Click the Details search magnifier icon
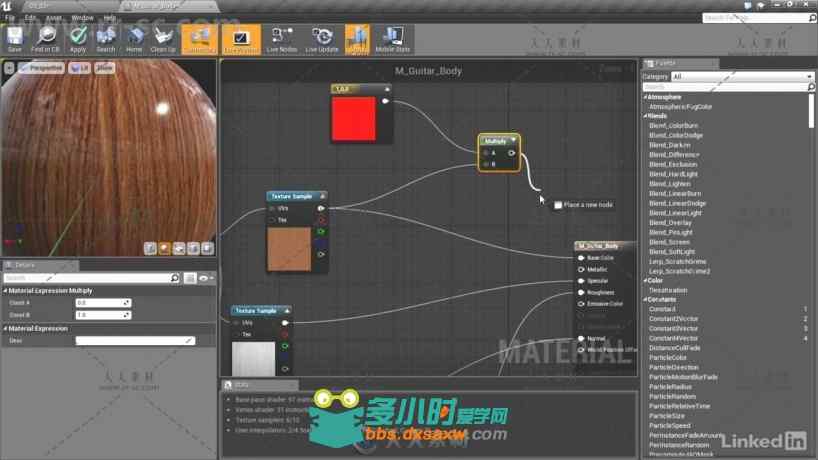Viewport: 818px width, 460px height. (x=175, y=278)
